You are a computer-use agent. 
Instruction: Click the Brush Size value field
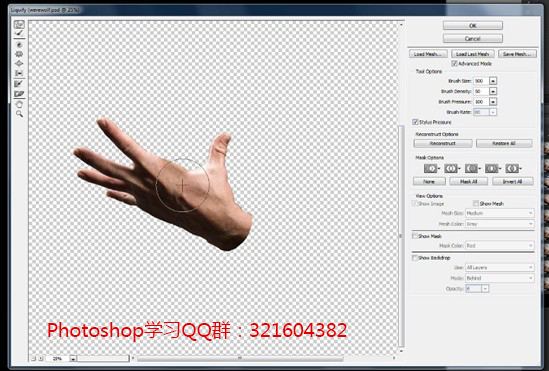481,81
